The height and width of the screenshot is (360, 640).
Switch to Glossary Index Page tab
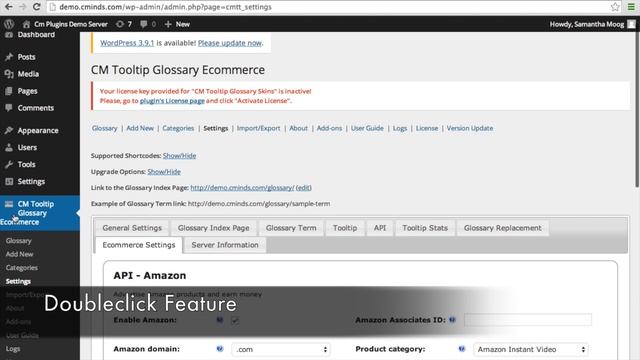[213, 228]
